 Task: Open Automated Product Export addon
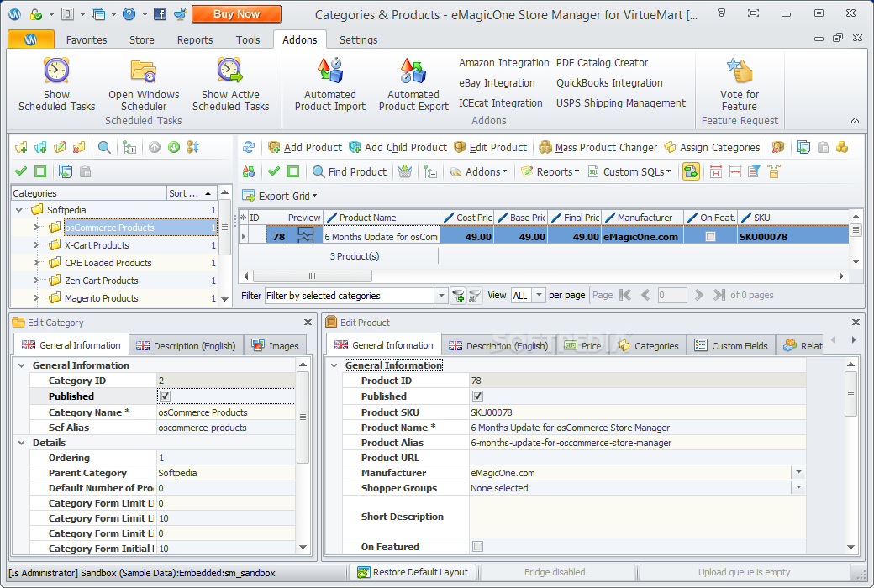(x=413, y=85)
